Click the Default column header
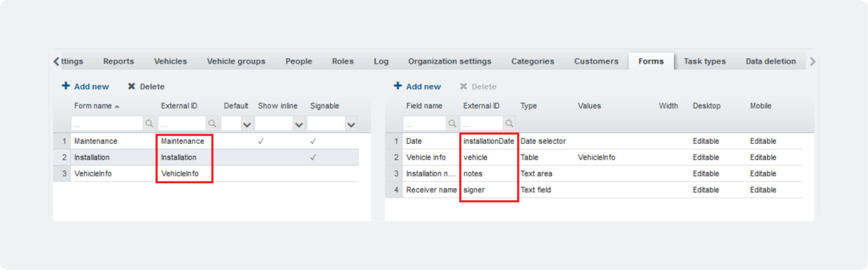868x270 pixels. tap(236, 106)
